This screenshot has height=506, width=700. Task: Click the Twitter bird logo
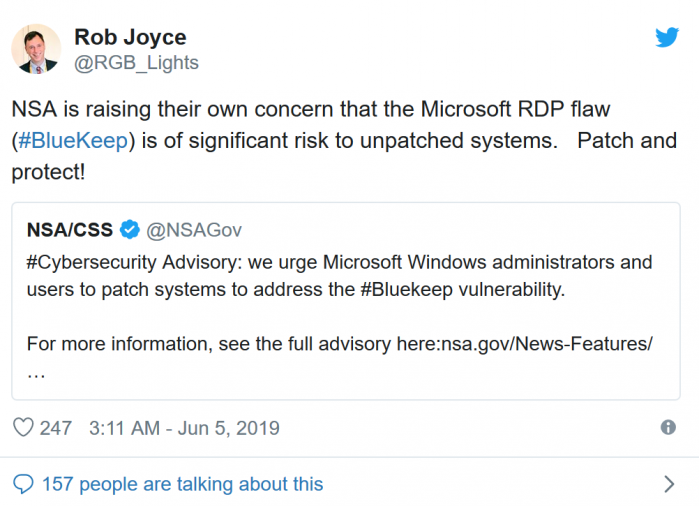tap(667, 37)
